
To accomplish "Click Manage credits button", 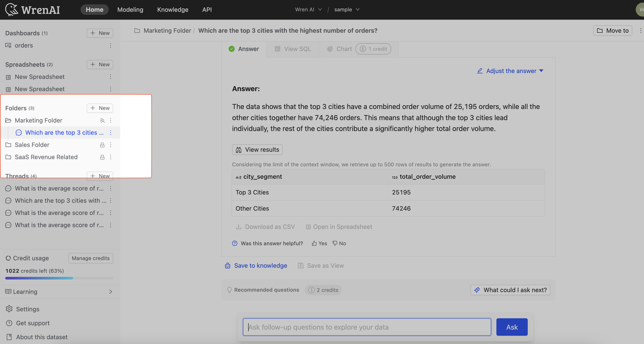I will [x=91, y=258].
